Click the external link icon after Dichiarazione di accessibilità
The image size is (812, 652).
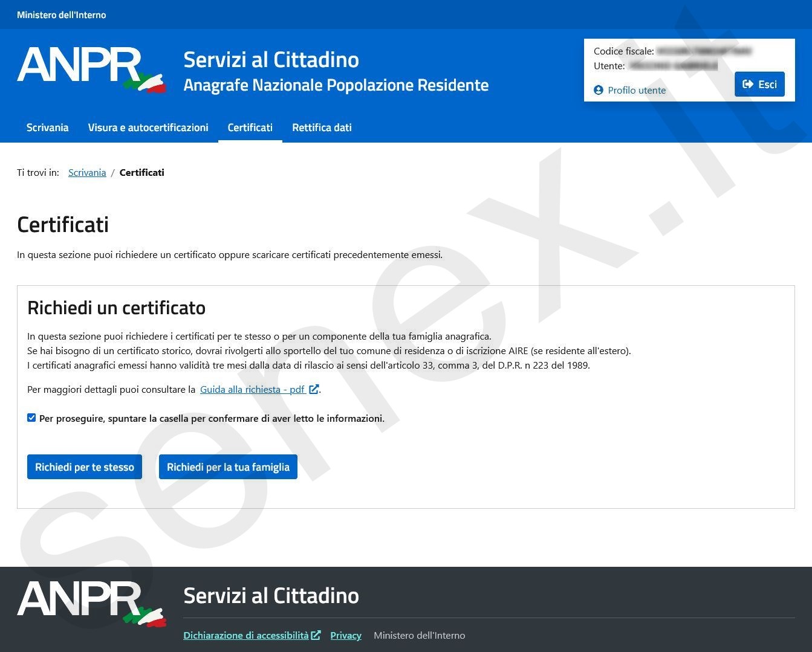pyautogui.click(x=316, y=635)
